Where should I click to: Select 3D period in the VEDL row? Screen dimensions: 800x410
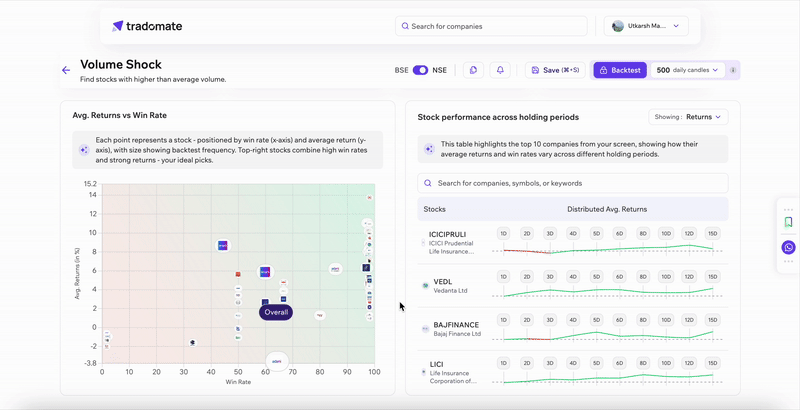(550, 277)
